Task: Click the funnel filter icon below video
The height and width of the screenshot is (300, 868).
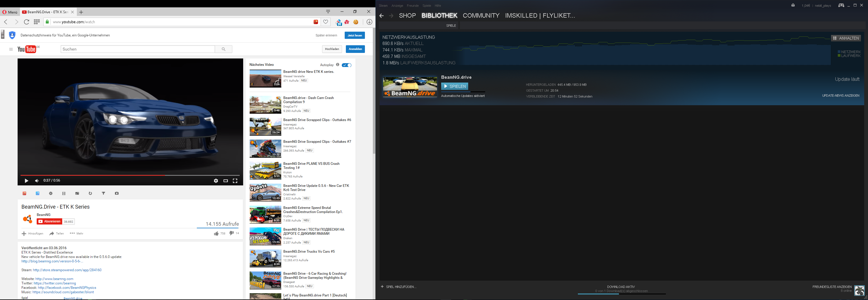Action: click(x=104, y=193)
